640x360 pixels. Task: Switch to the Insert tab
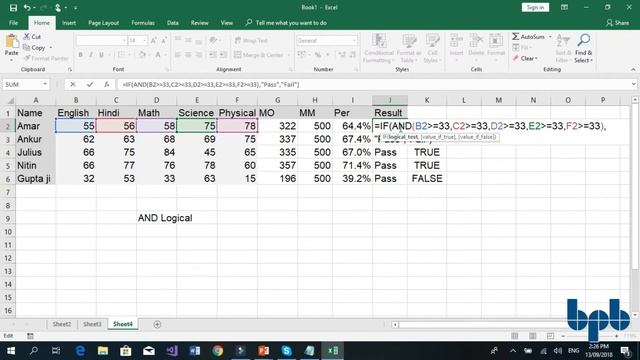click(x=69, y=23)
